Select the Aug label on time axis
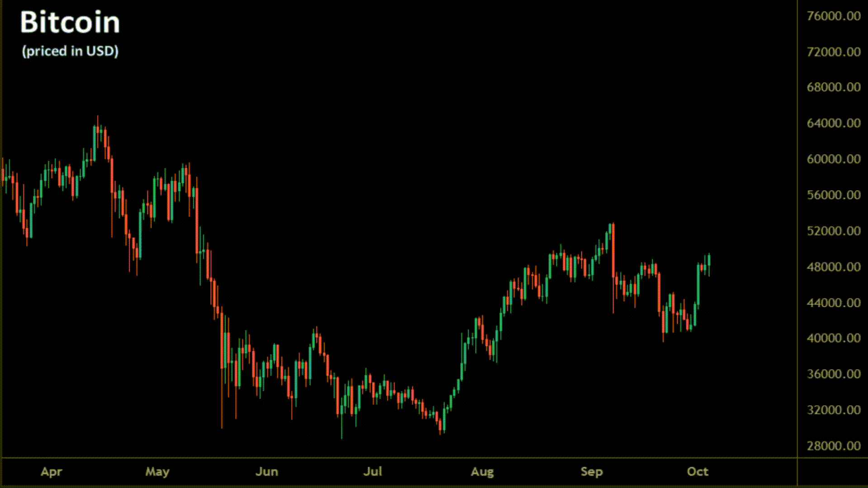 pyautogui.click(x=482, y=472)
